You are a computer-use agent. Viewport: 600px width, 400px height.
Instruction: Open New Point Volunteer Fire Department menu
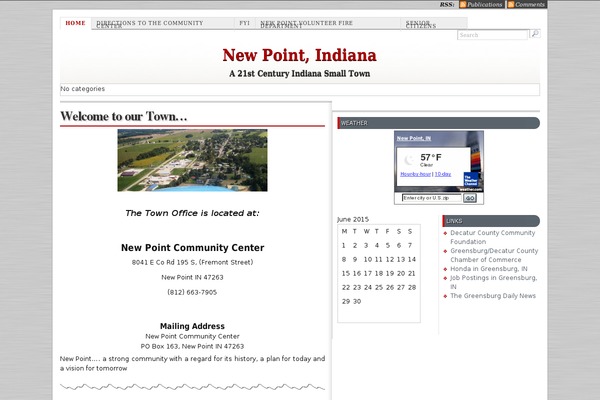tap(328, 23)
